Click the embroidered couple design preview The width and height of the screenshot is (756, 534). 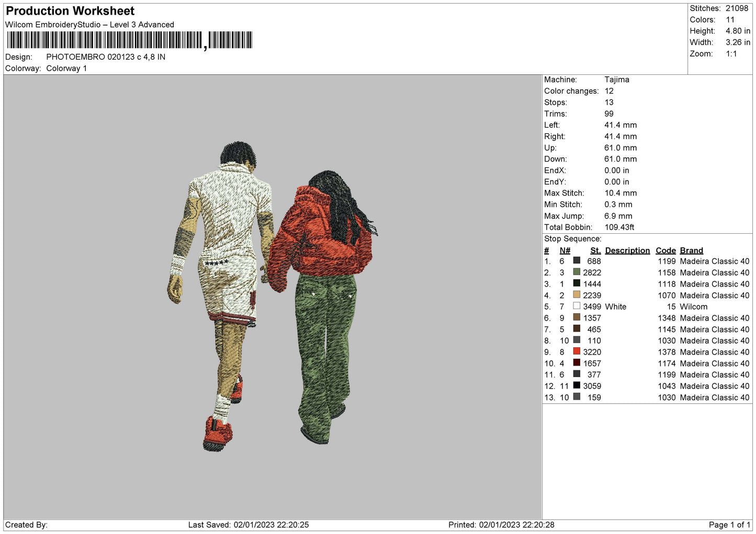pos(272,297)
